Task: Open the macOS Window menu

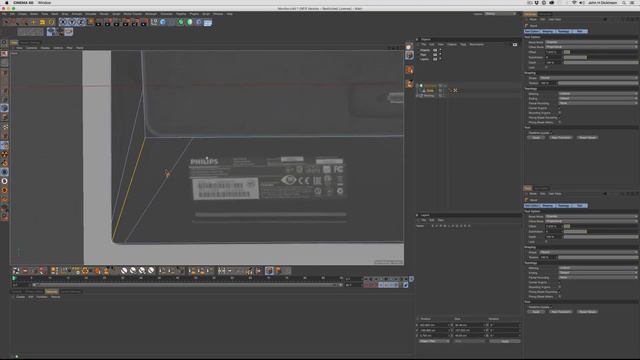Action: (44, 2)
